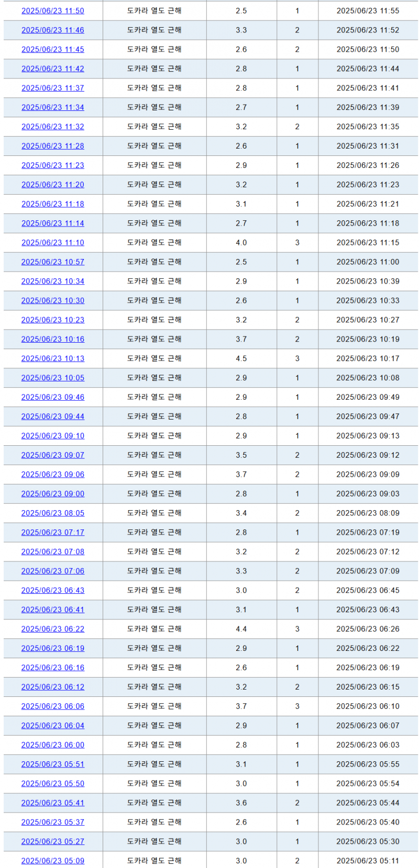Open the 2025/06/23 05:27 earthquake link

pos(53,843)
